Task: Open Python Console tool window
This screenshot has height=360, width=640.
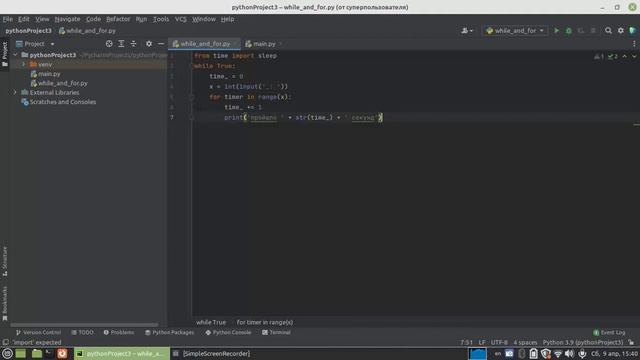Action: click(x=228, y=332)
